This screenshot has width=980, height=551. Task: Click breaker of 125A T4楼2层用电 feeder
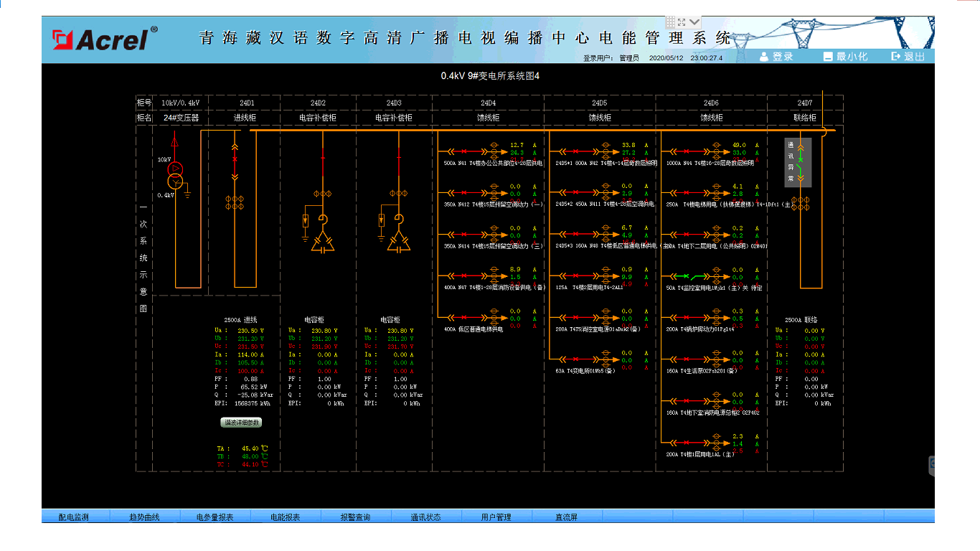pos(576,276)
